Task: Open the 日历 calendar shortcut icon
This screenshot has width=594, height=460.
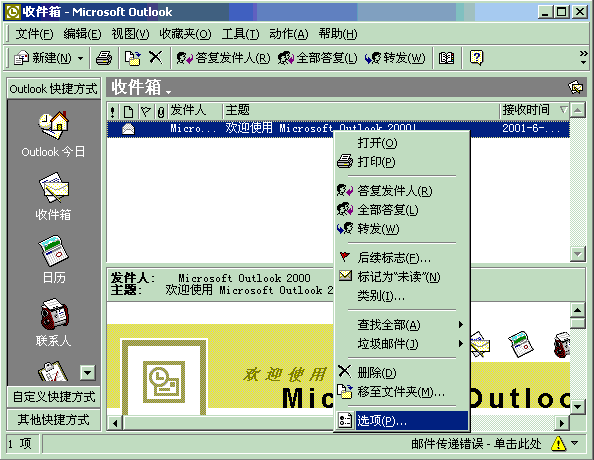Action: point(53,250)
